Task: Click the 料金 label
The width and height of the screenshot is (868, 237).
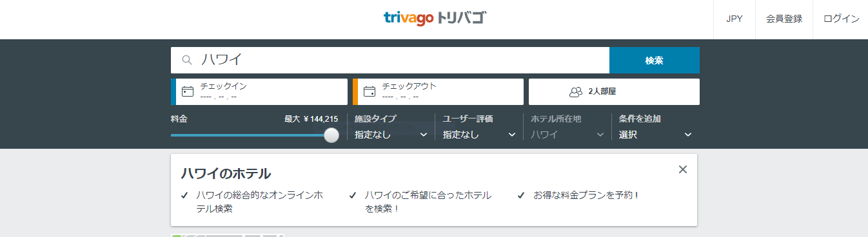Action: click(179, 119)
